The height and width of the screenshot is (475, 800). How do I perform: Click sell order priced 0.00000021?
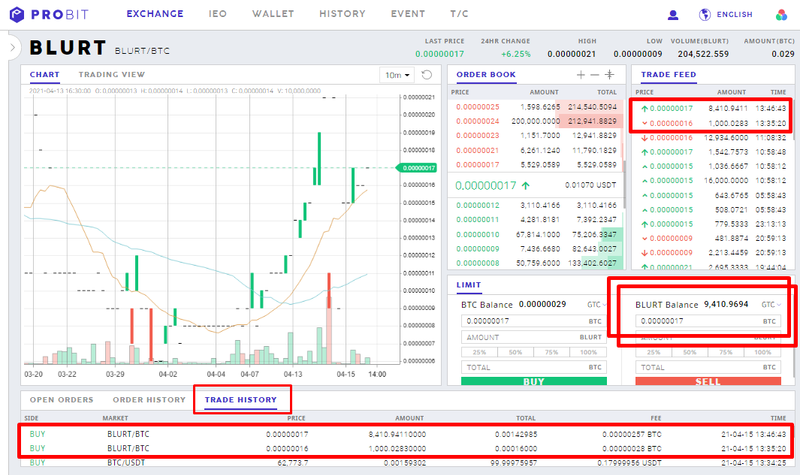point(536,150)
